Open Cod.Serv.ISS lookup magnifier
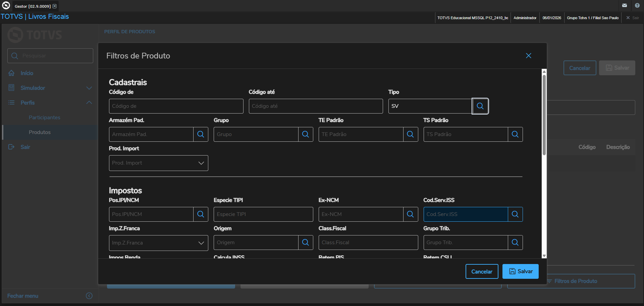Image resolution: width=644 pixels, height=306 pixels. [x=515, y=214]
